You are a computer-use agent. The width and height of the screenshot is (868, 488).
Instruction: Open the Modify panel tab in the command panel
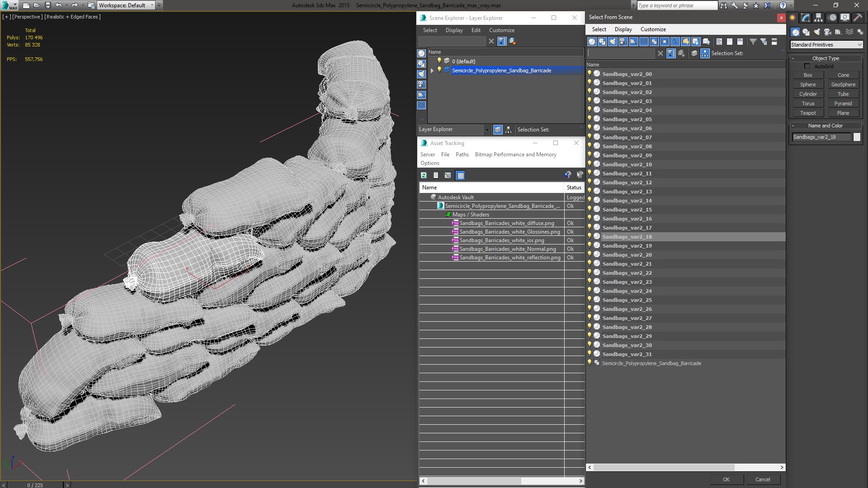pos(805,18)
